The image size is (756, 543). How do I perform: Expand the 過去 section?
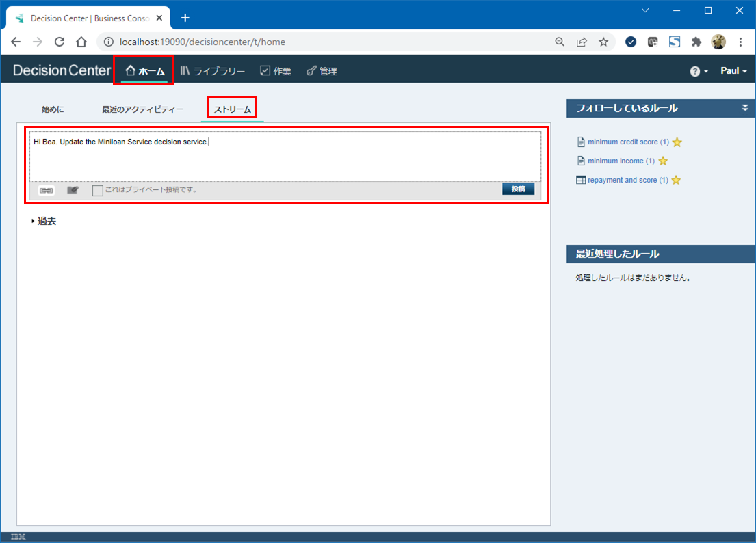click(43, 221)
